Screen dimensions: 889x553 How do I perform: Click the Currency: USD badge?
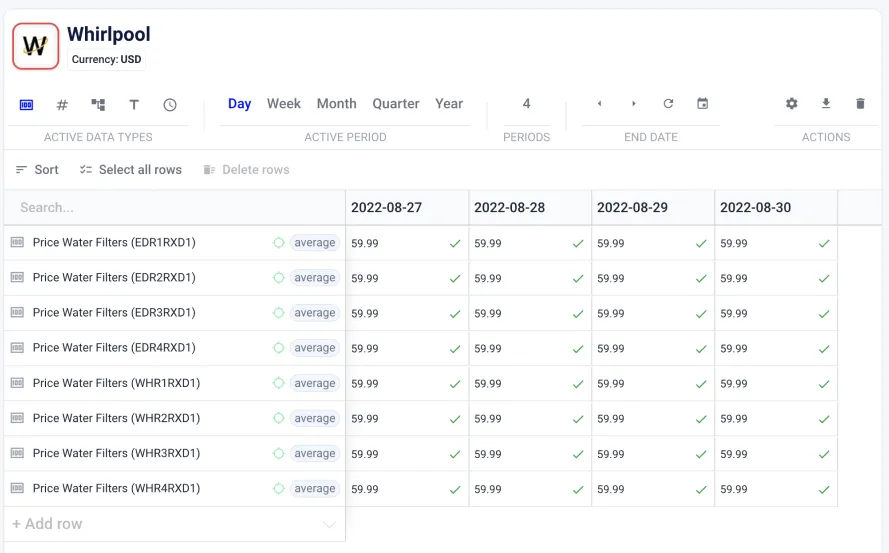point(106,60)
